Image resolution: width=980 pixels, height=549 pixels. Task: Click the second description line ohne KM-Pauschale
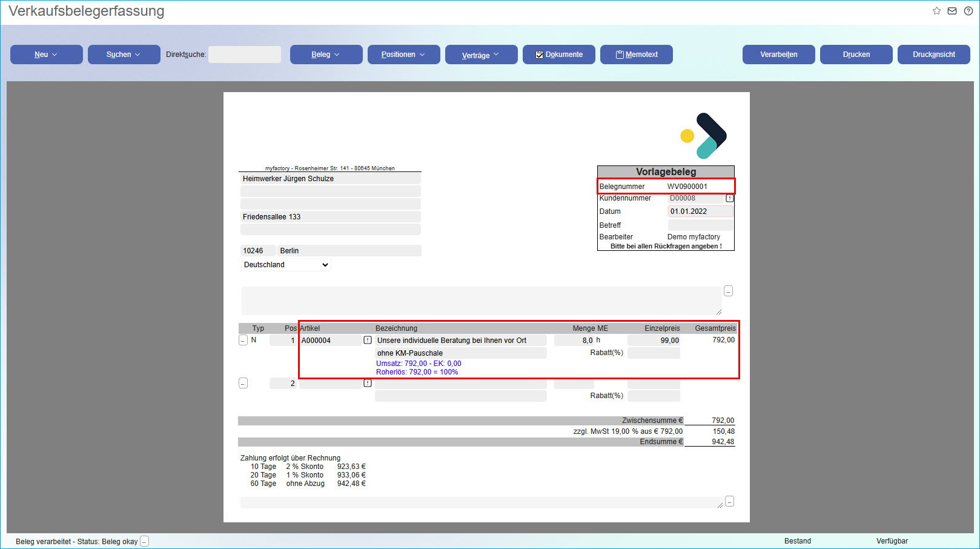(x=461, y=353)
